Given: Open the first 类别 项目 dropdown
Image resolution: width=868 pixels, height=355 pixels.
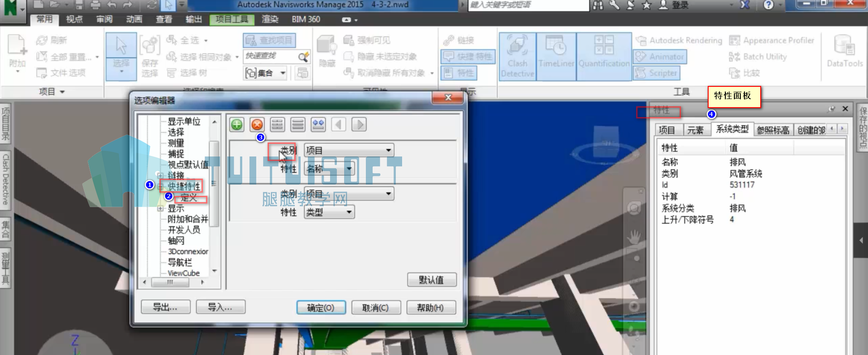Looking at the screenshot, I should pos(349,150).
